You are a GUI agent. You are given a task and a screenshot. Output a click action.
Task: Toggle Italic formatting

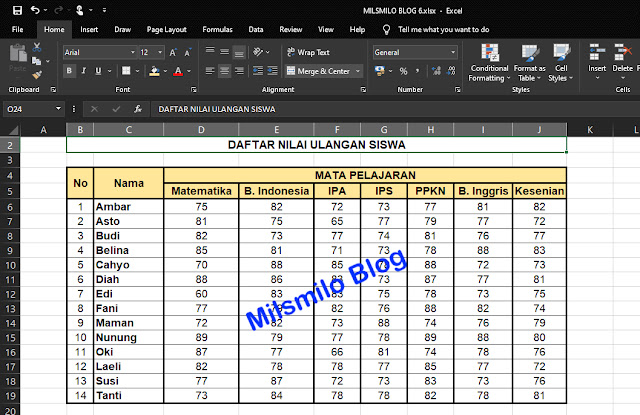click(84, 71)
